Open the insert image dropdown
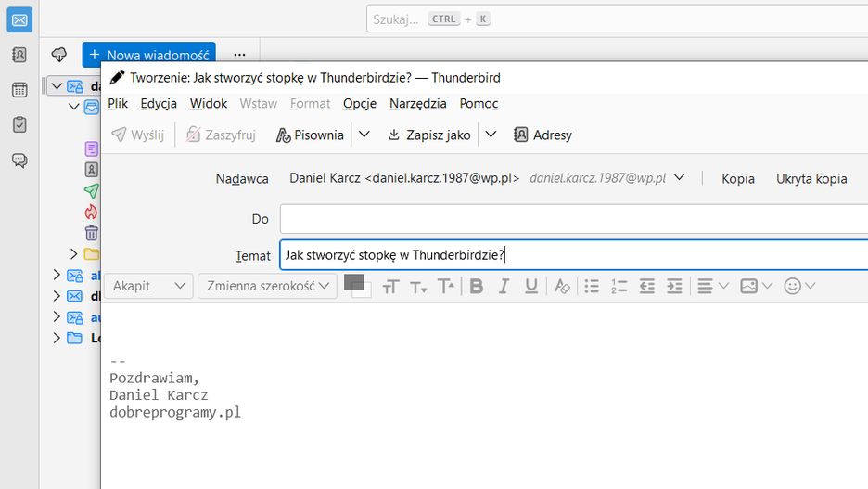This screenshot has width=868, height=489. coord(756,287)
